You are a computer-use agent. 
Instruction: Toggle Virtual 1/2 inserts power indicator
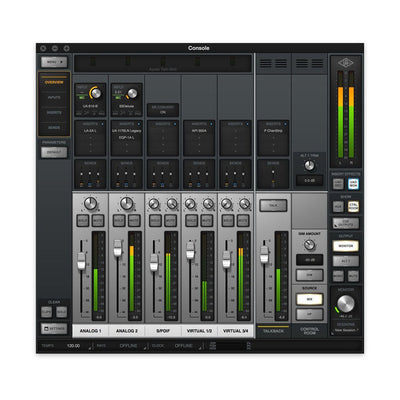211,124
